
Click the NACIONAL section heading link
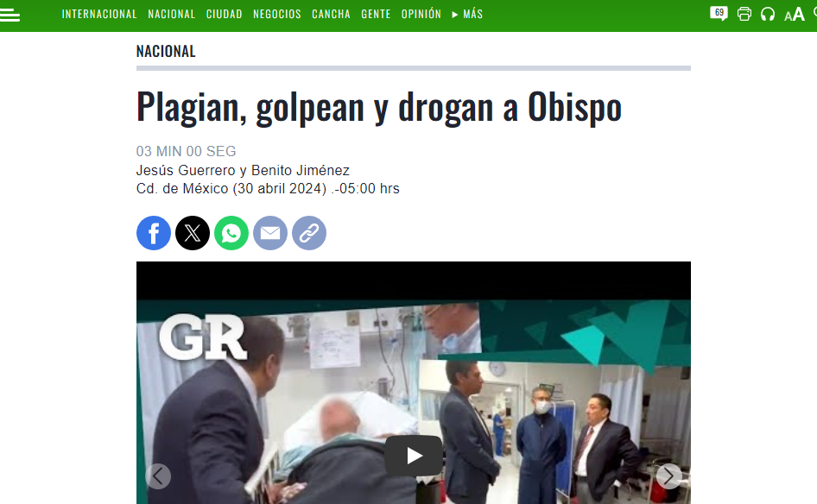click(x=166, y=51)
